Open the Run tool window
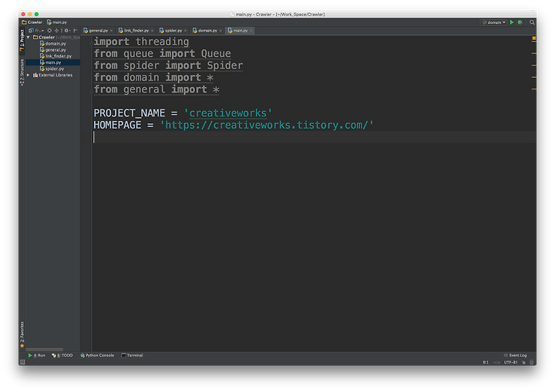This screenshot has height=392, width=555. coord(36,355)
